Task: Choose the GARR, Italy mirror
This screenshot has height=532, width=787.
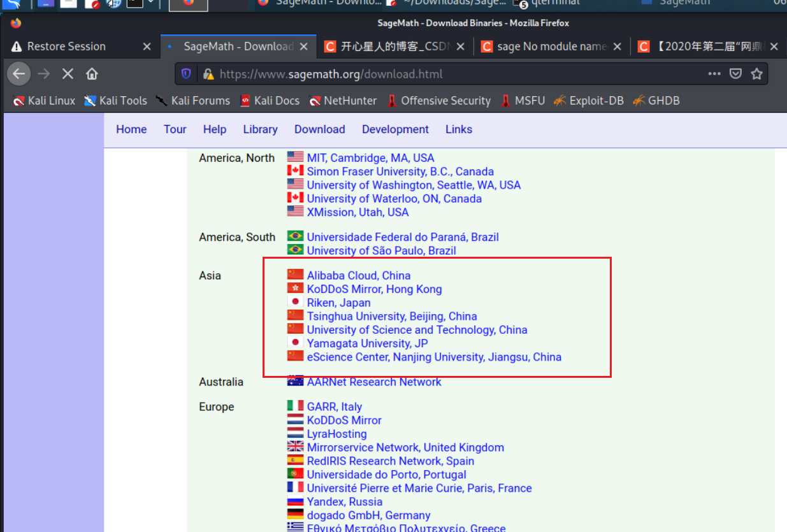Action: pyautogui.click(x=335, y=406)
